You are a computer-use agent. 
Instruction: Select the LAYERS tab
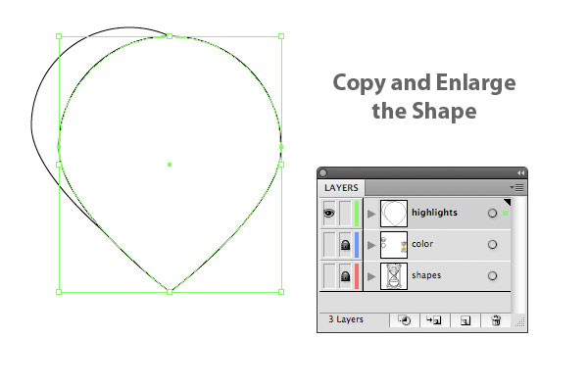tap(341, 188)
